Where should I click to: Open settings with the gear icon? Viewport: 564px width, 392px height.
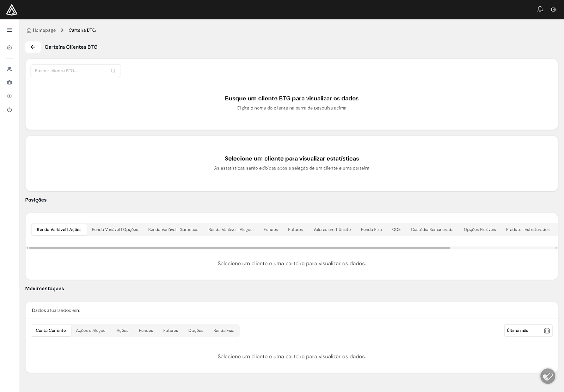(x=10, y=96)
